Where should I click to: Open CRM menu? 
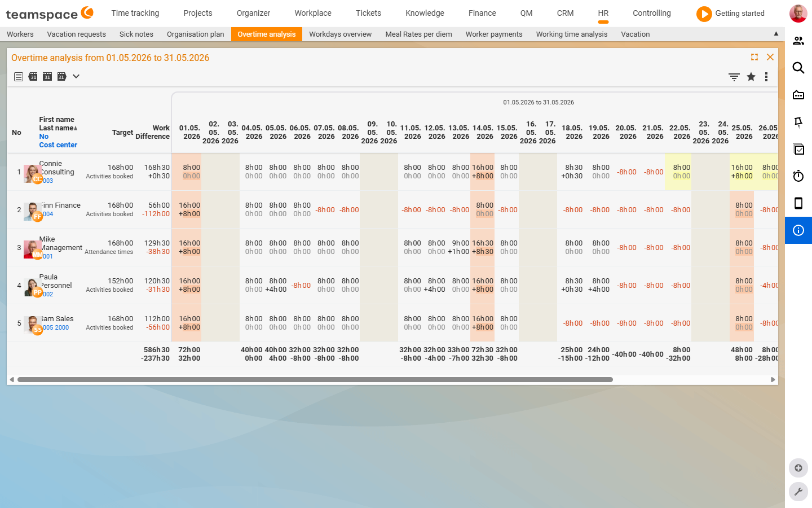[565, 13]
